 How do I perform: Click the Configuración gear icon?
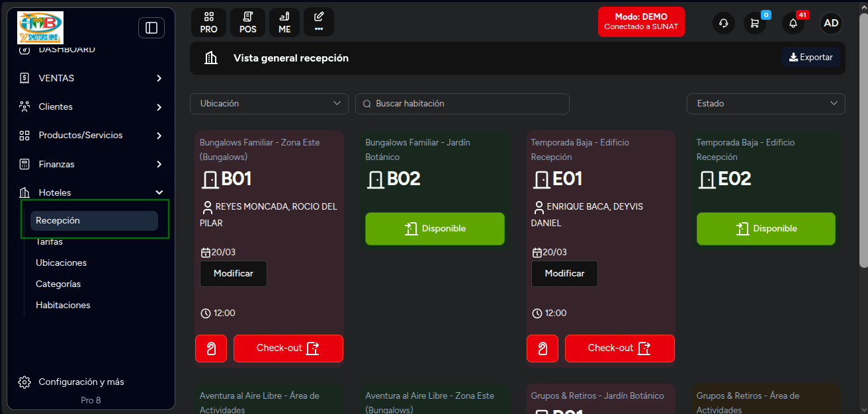(24, 382)
